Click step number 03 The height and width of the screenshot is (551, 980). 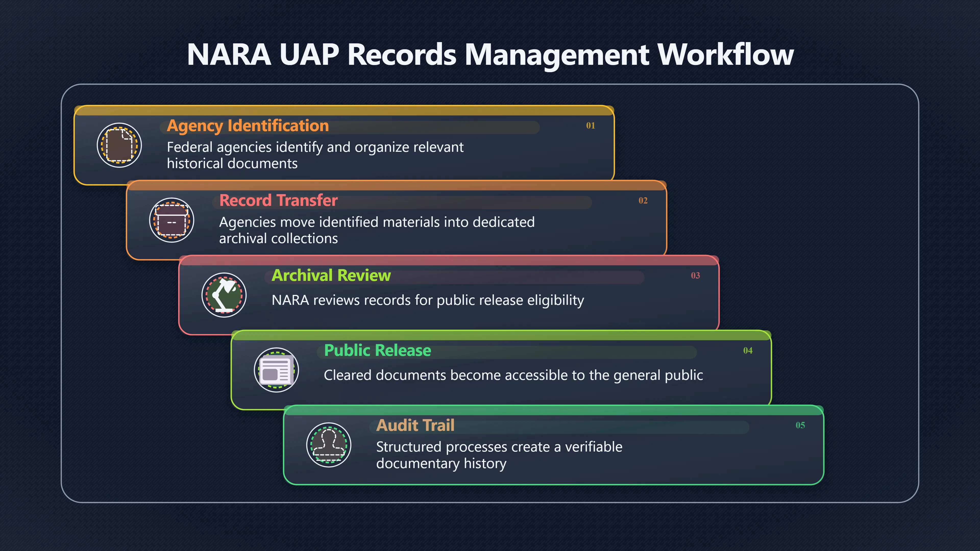[695, 275]
